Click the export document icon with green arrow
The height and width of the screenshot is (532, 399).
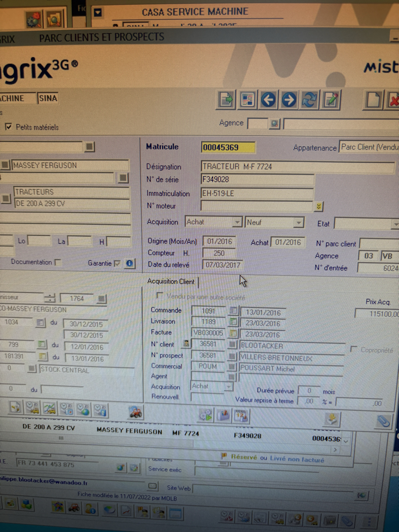coord(226,100)
